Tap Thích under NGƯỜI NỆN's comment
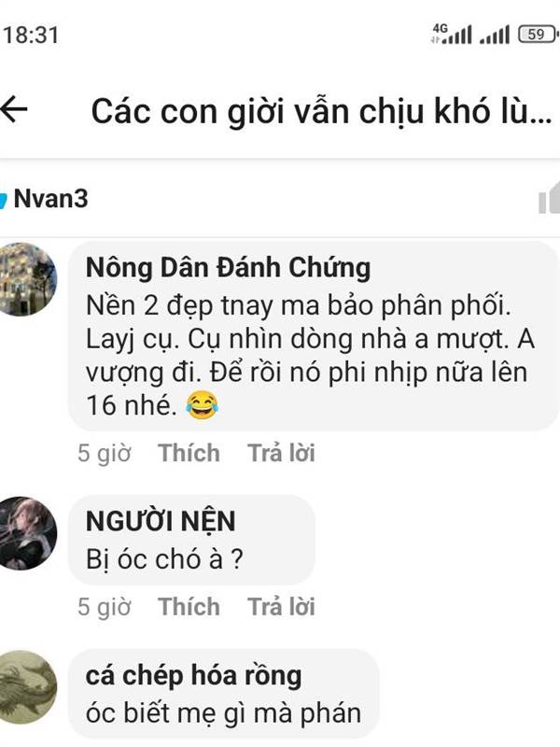Screen dimensions: 560x747 tap(189, 606)
